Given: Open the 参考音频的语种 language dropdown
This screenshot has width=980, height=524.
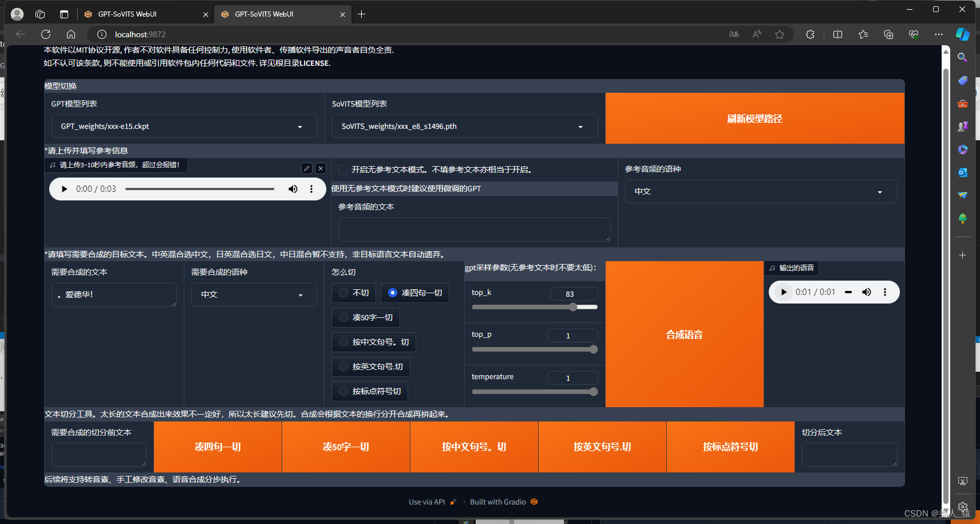Looking at the screenshot, I should (x=761, y=192).
